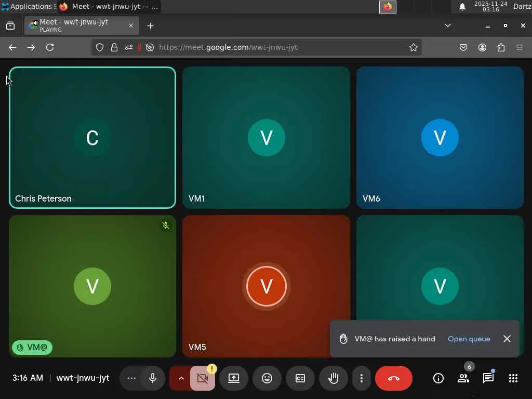
Task: Close the Meet browser tab
Action: tap(131, 25)
